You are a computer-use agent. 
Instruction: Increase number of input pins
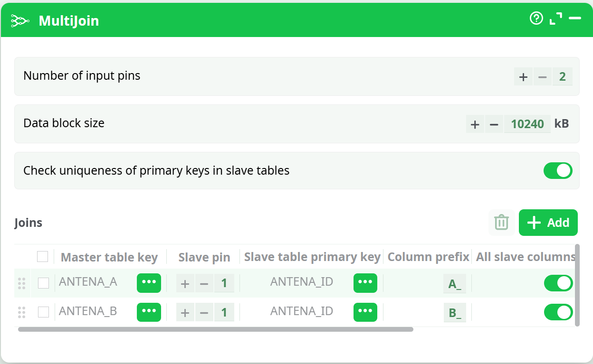[523, 77]
